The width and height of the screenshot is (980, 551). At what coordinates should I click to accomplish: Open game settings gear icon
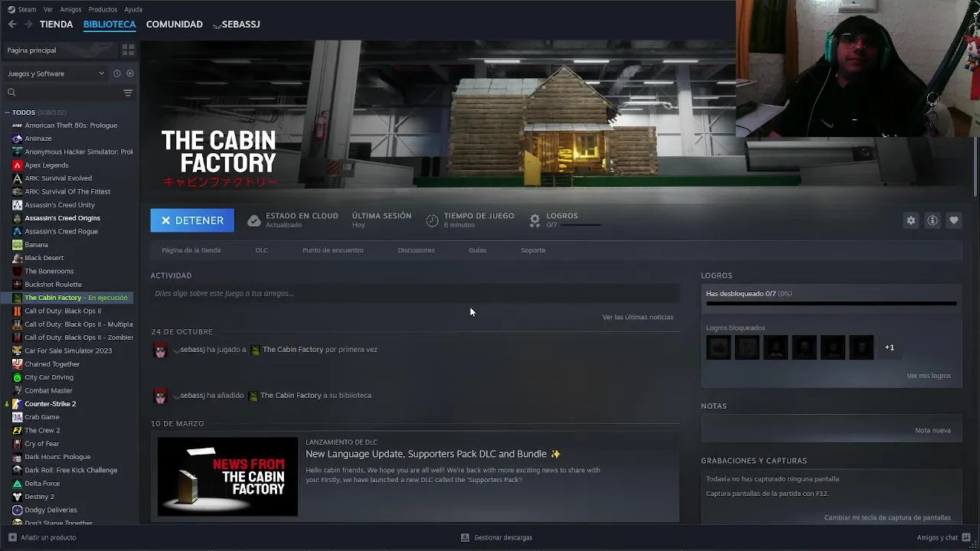pyautogui.click(x=911, y=220)
